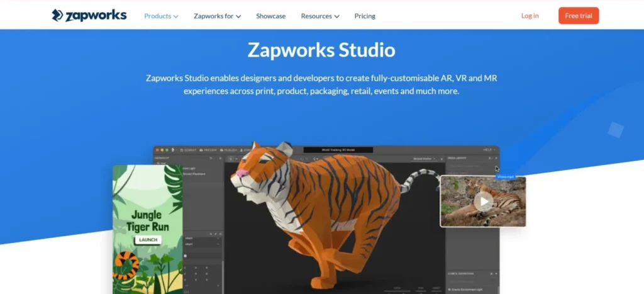Image resolution: width=644 pixels, height=294 pixels.
Task: Open Help menu in Studio window
Action: point(489,150)
